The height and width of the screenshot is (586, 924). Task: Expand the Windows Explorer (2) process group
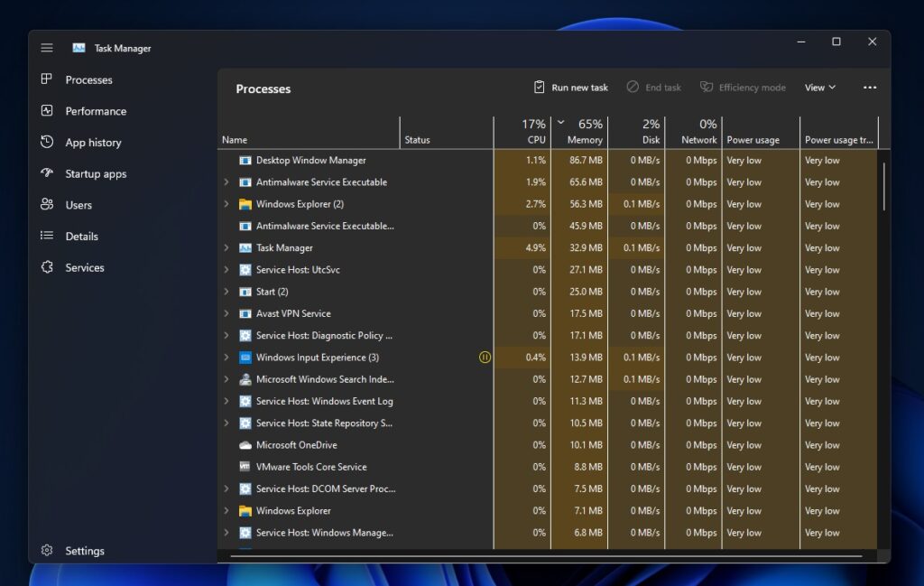pos(225,203)
